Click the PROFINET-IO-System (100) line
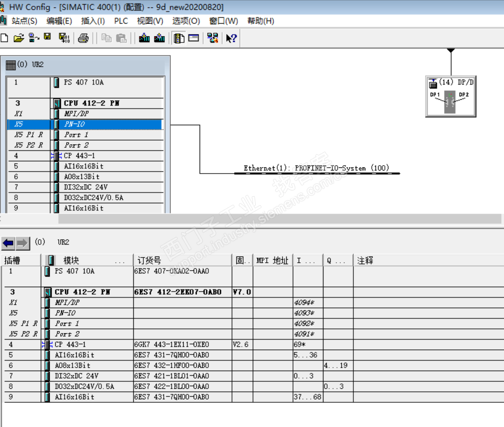504x427 pixels. [x=317, y=173]
